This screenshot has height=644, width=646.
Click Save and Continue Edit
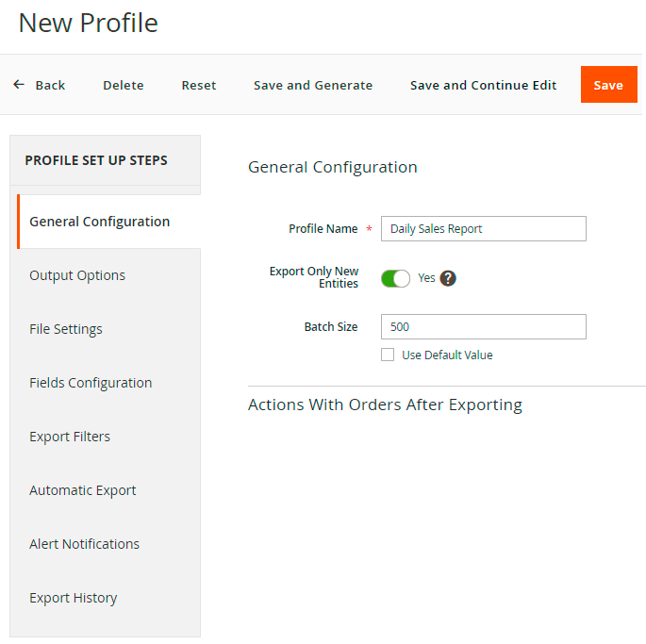483,85
